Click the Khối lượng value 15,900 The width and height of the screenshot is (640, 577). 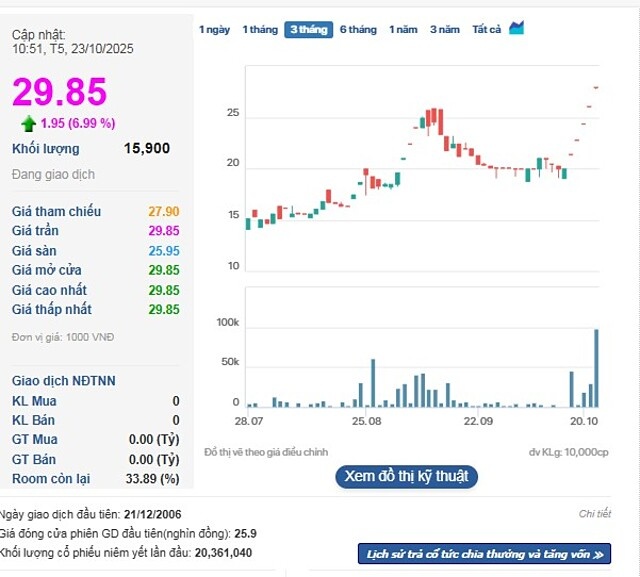(x=146, y=148)
